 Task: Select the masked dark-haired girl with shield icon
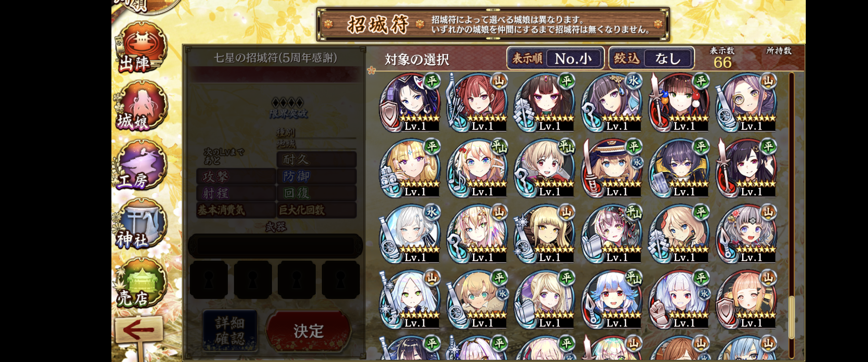pos(410,103)
